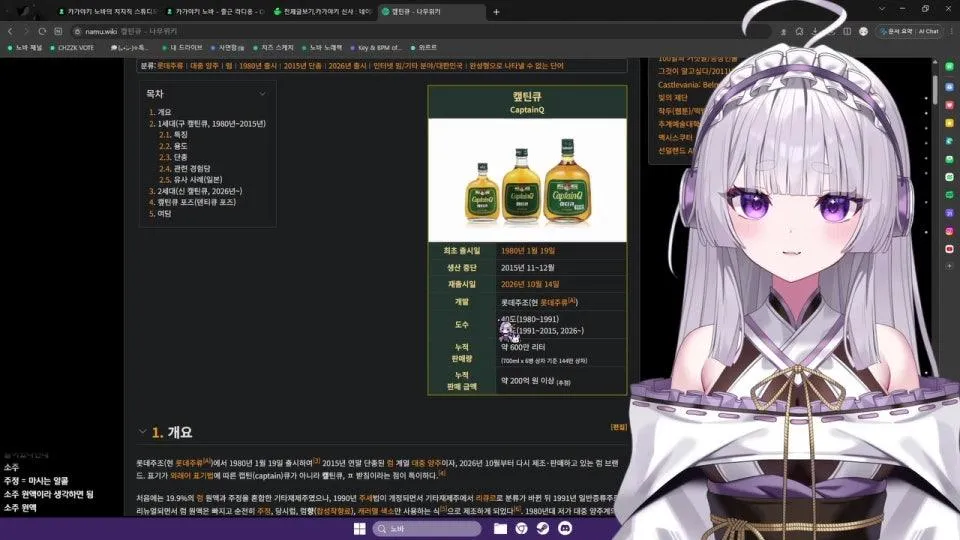Collapse the 목차 table of contents
This screenshot has height=540, width=960.
click(x=262, y=94)
